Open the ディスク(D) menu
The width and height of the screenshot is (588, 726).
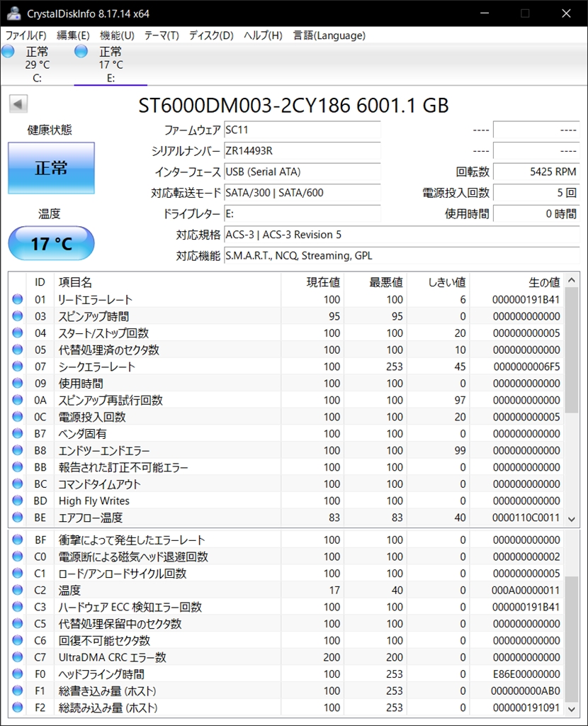(211, 35)
